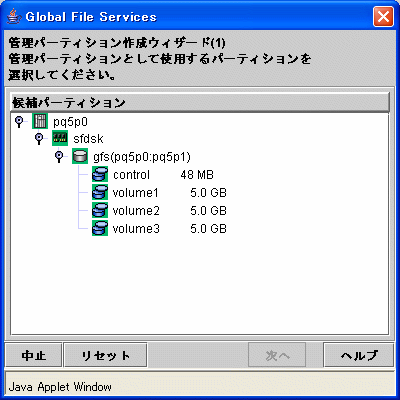Viewport: 400px width, 400px height.
Task: Click the volume1 disk icon
Action: pyautogui.click(x=100, y=192)
